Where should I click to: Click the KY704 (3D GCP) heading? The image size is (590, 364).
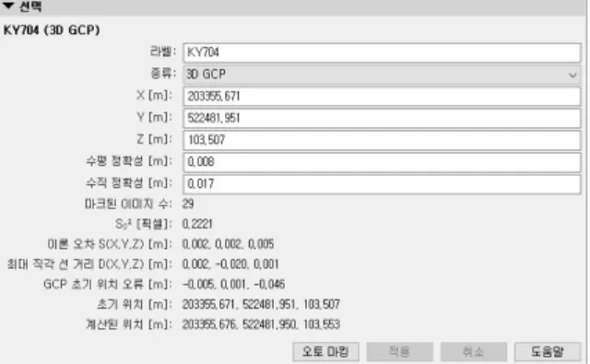52,30
